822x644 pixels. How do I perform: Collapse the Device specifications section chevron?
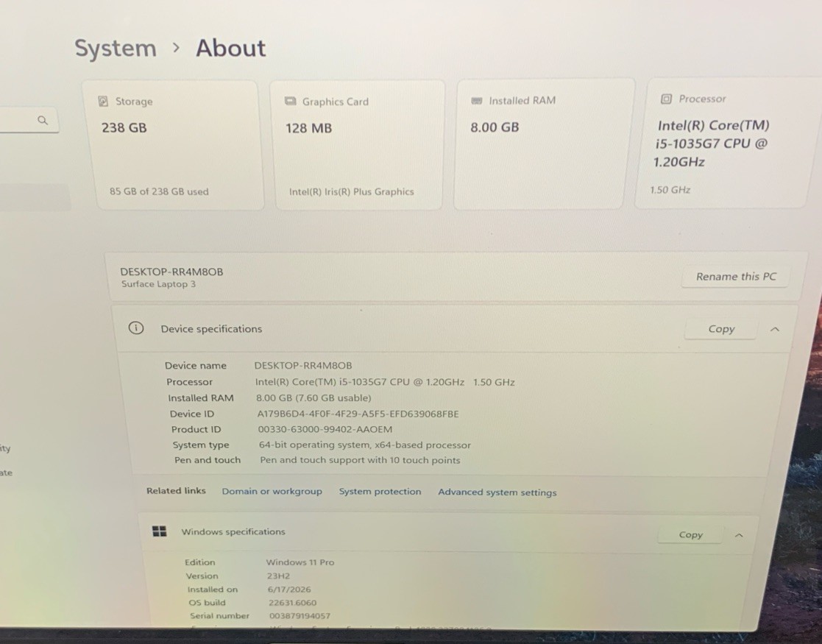tap(775, 329)
